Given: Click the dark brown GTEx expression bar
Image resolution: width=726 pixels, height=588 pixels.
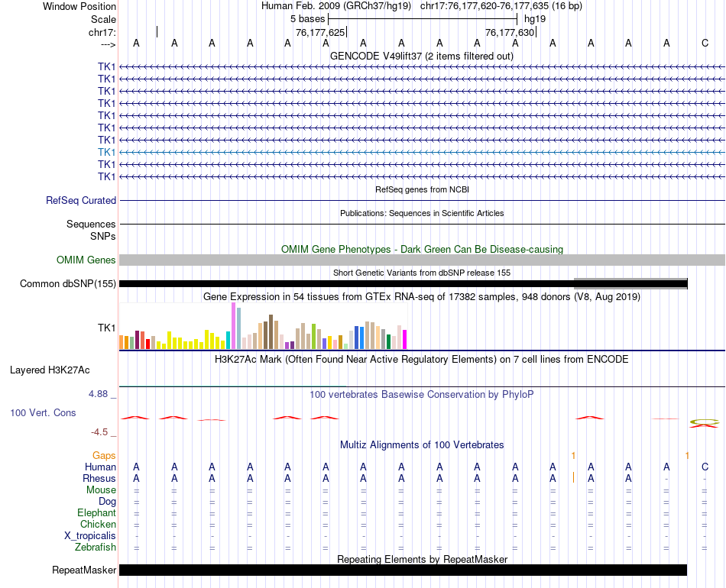Looking at the screenshot, I should tap(271, 331).
